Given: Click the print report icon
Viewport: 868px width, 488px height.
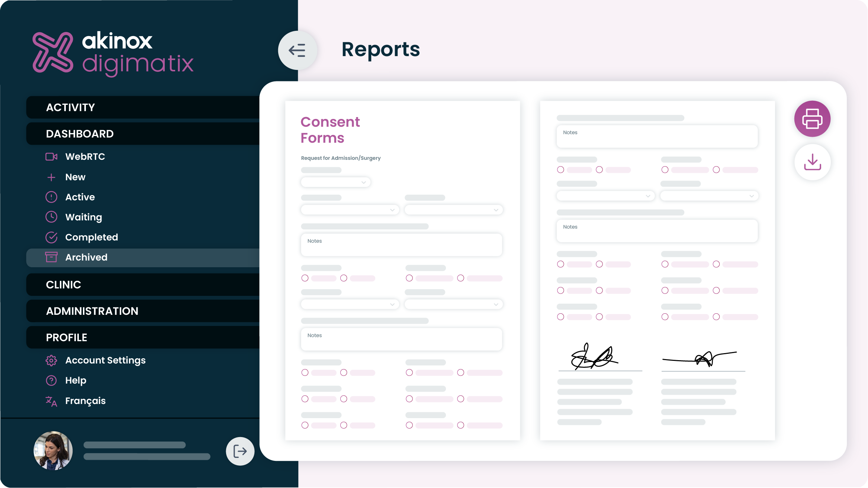Looking at the screenshot, I should tap(813, 119).
